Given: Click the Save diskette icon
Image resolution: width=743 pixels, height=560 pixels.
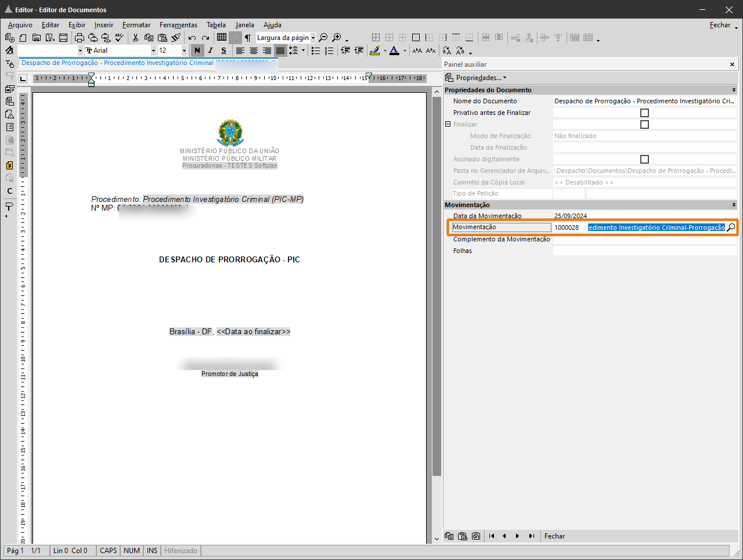Looking at the screenshot, I should pyautogui.click(x=63, y=38).
